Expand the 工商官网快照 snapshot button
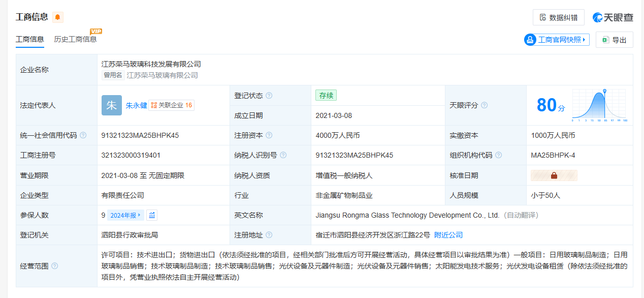Viewport: 644px width, 298px height. click(x=557, y=40)
